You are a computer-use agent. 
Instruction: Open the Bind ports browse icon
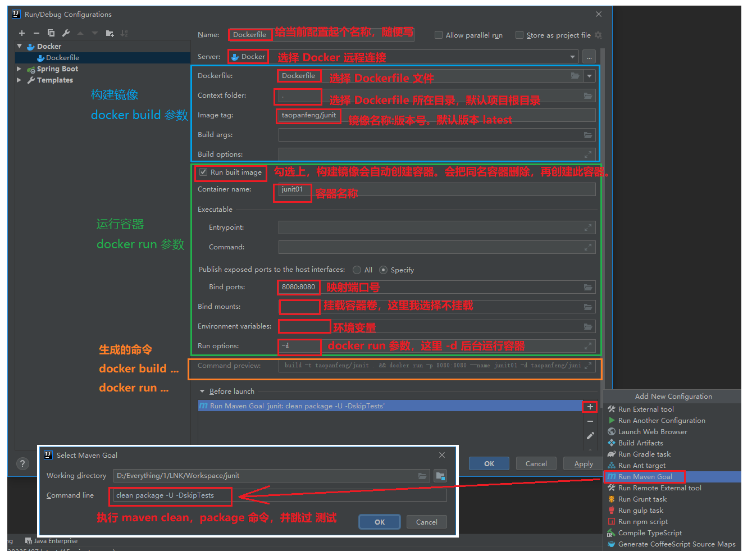[x=588, y=287]
